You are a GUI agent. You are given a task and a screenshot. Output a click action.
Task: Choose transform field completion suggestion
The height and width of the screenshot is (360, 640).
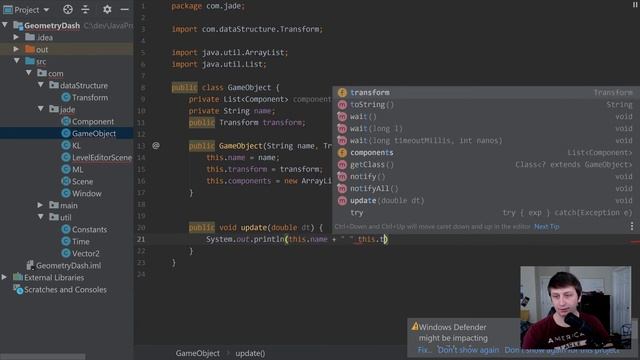[485, 93]
